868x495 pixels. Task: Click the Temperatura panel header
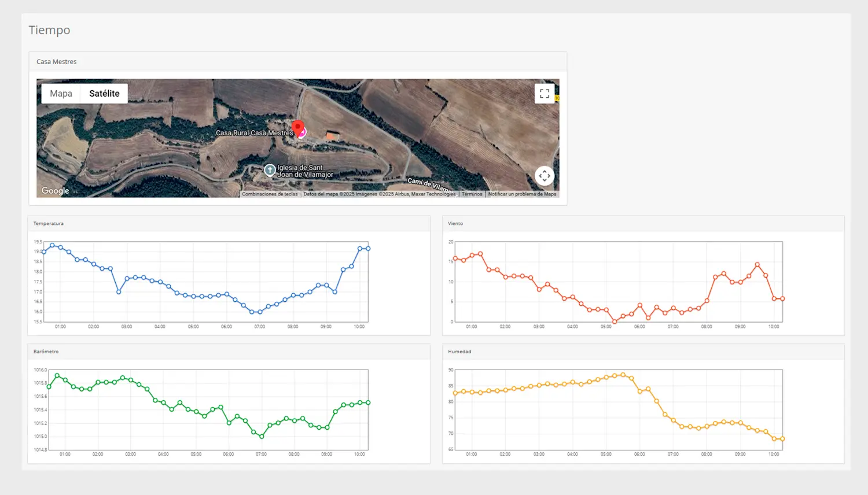point(49,224)
